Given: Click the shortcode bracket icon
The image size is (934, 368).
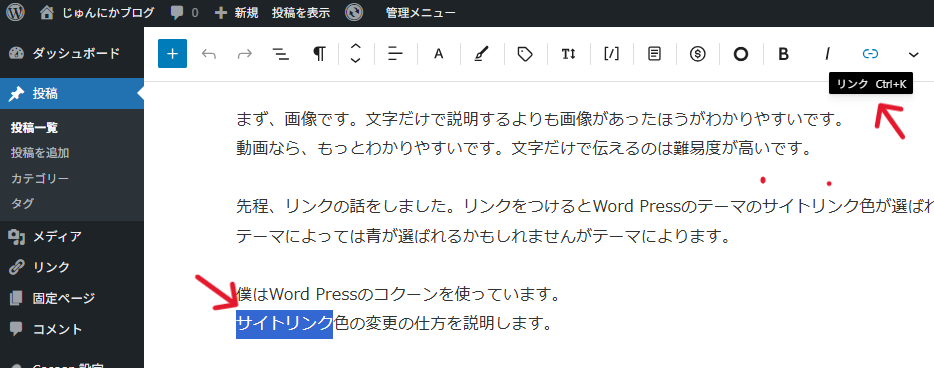Looking at the screenshot, I should tap(611, 54).
